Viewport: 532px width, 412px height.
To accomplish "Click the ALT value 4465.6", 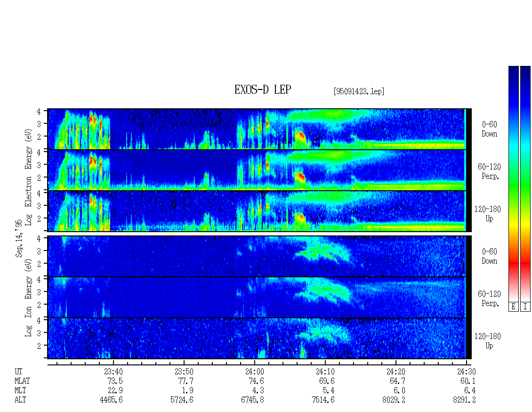I will pos(111,400).
